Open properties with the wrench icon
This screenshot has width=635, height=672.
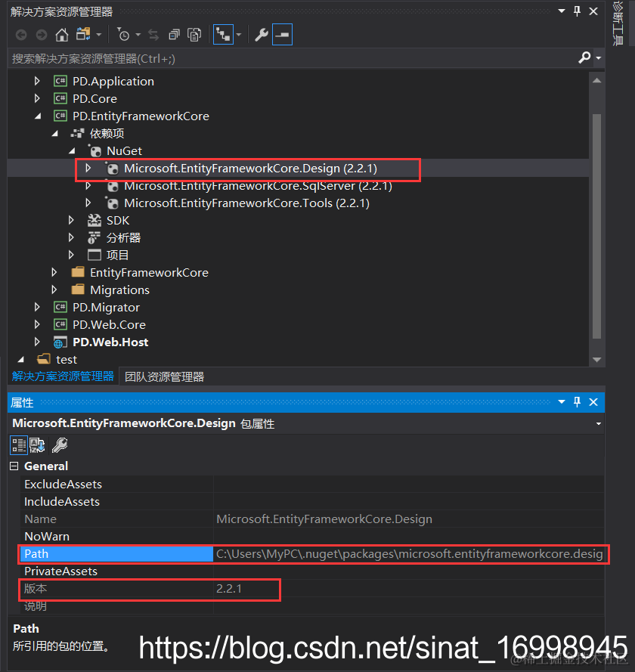262,35
